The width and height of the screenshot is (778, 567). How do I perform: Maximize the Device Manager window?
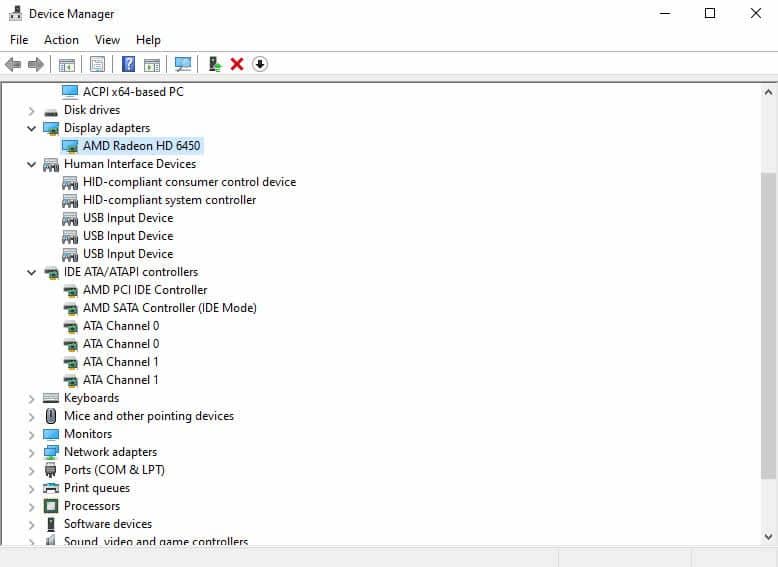pyautogui.click(x=710, y=13)
